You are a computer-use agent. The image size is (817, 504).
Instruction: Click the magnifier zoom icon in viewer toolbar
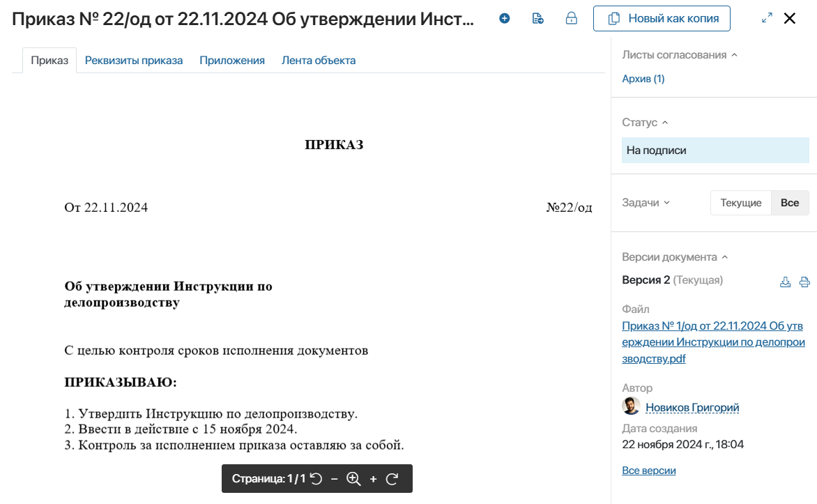[354, 478]
